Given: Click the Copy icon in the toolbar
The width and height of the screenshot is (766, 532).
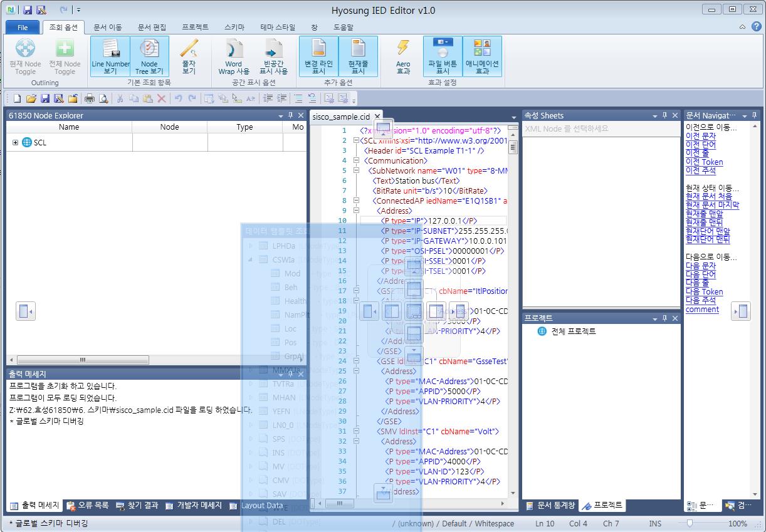Looking at the screenshot, I should point(134,98).
